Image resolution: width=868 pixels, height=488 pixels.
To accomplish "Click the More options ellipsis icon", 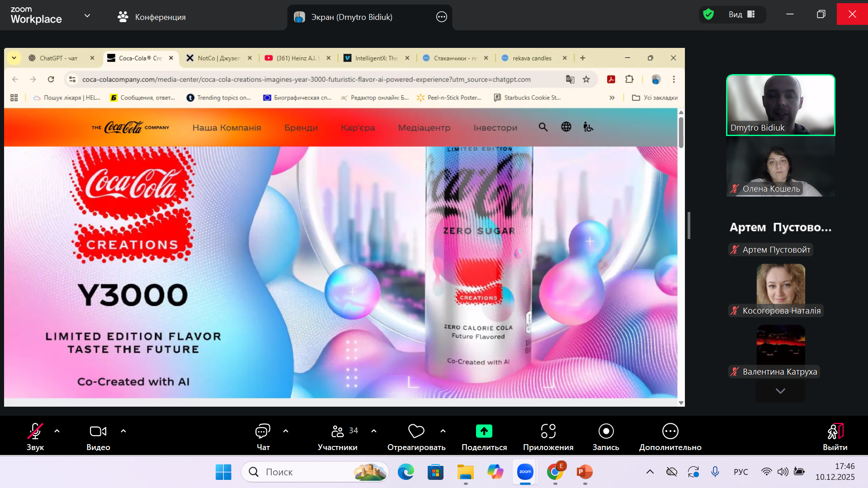I will click(x=670, y=432).
